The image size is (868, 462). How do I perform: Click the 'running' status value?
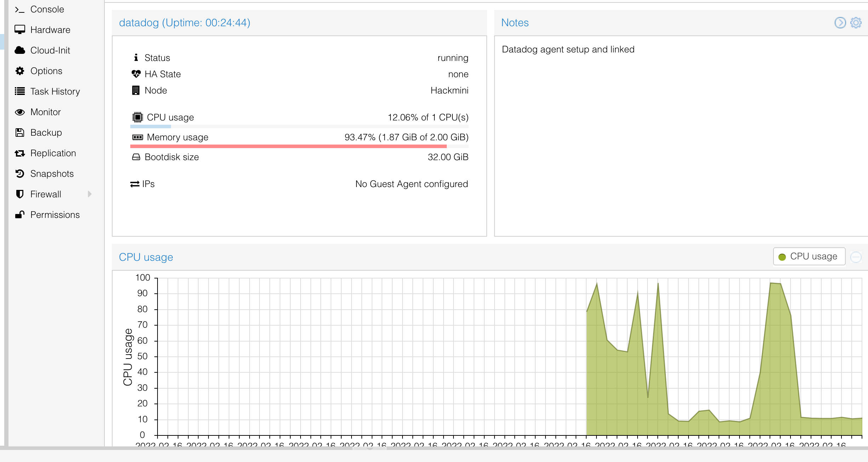[453, 58]
